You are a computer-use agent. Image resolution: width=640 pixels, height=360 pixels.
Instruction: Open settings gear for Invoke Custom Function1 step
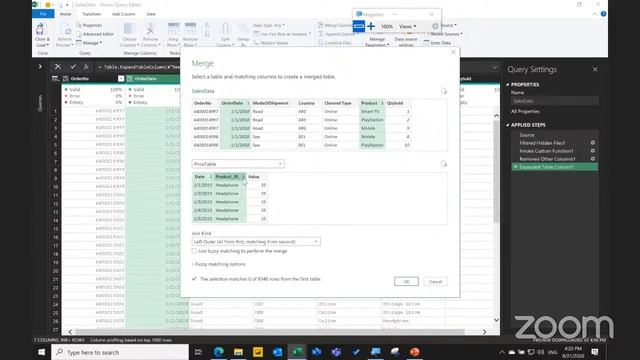pos(593,151)
